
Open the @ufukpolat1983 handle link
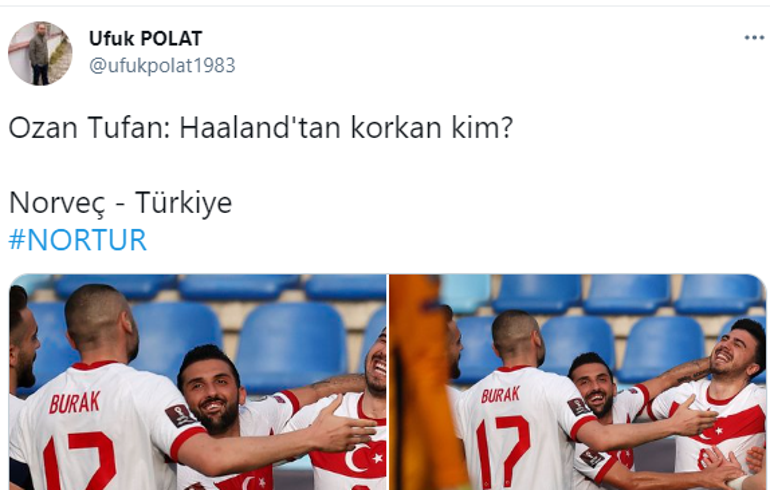(162, 65)
